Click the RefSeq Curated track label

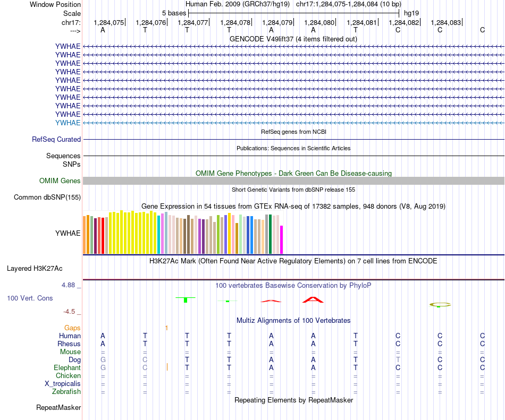[56, 139]
